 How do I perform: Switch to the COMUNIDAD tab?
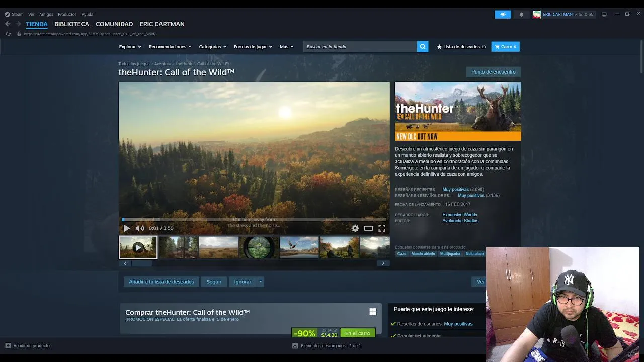tap(114, 24)
